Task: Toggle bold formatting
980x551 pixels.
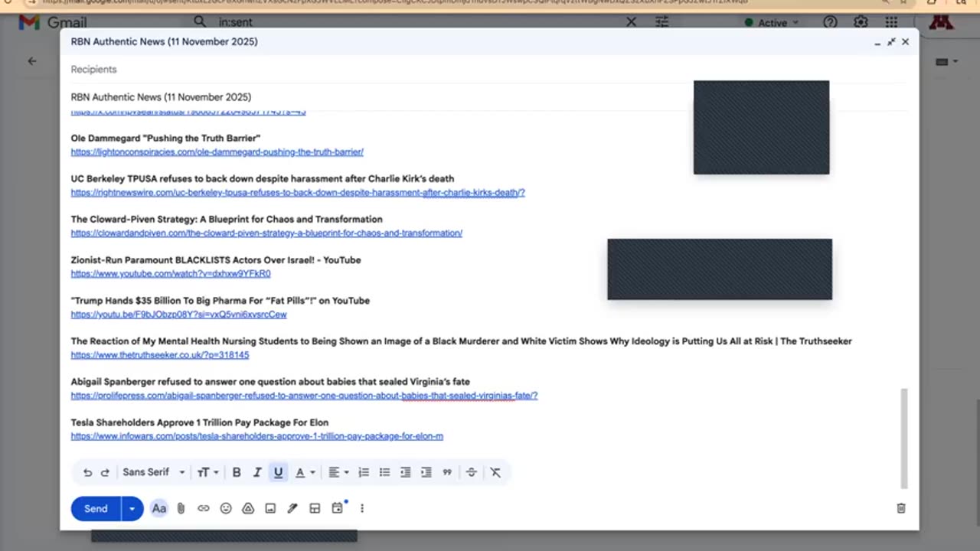Action: point(237,473)
